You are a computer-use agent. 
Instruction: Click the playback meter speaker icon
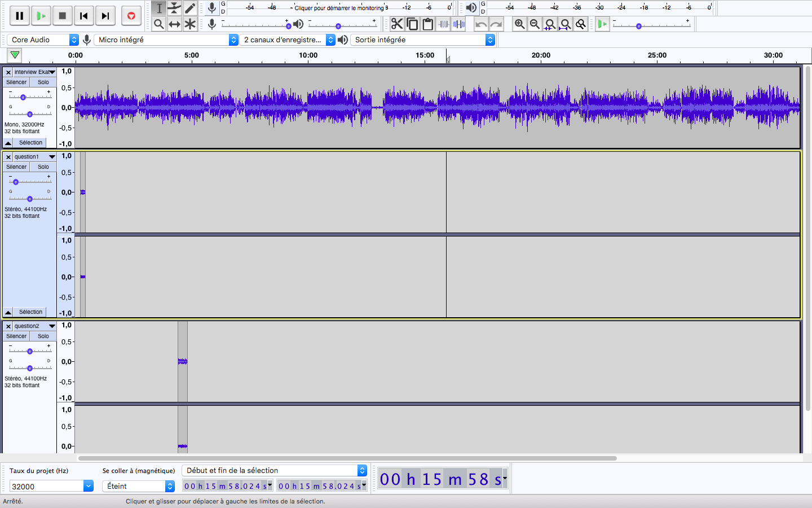[471, 8]
